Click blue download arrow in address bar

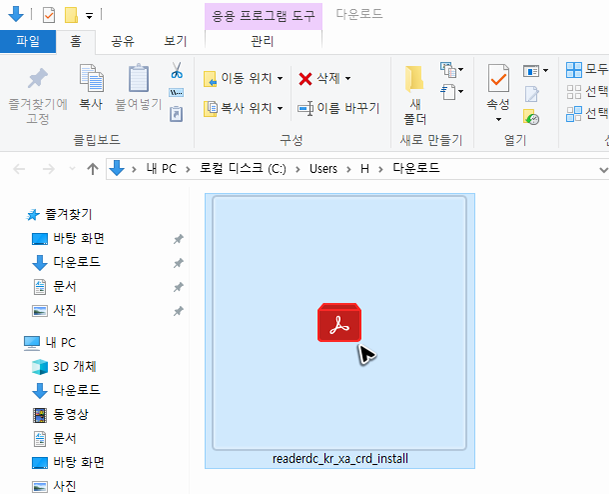pos(117,169)
